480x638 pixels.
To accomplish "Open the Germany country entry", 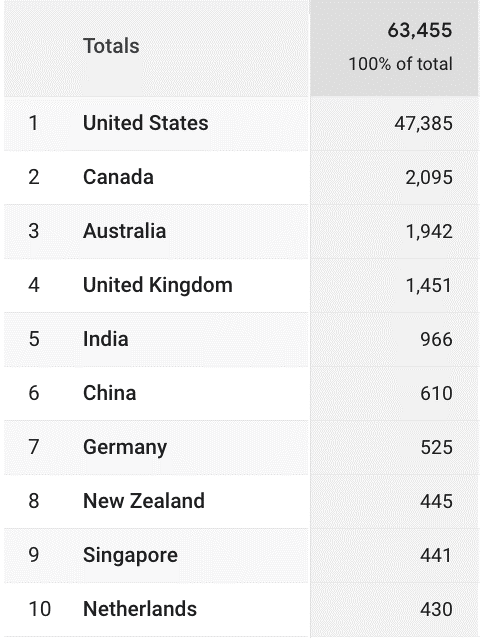I will click(x=125, y=448).
